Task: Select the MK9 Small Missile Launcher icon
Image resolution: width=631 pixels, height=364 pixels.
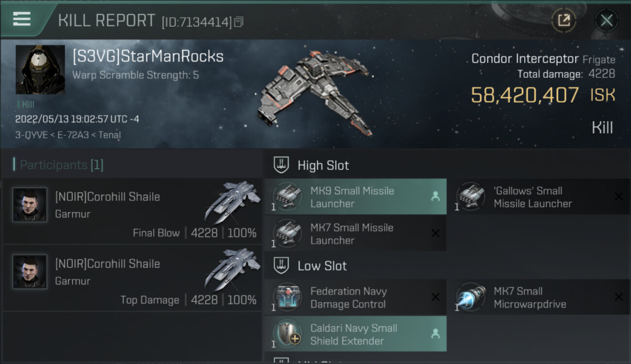Action: [286, 197]
